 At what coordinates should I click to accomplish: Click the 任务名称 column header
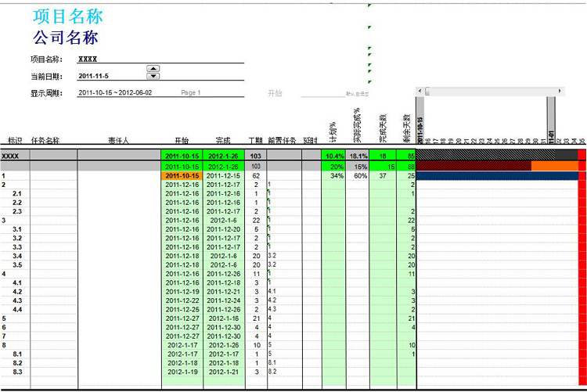[x=45, y=141]
